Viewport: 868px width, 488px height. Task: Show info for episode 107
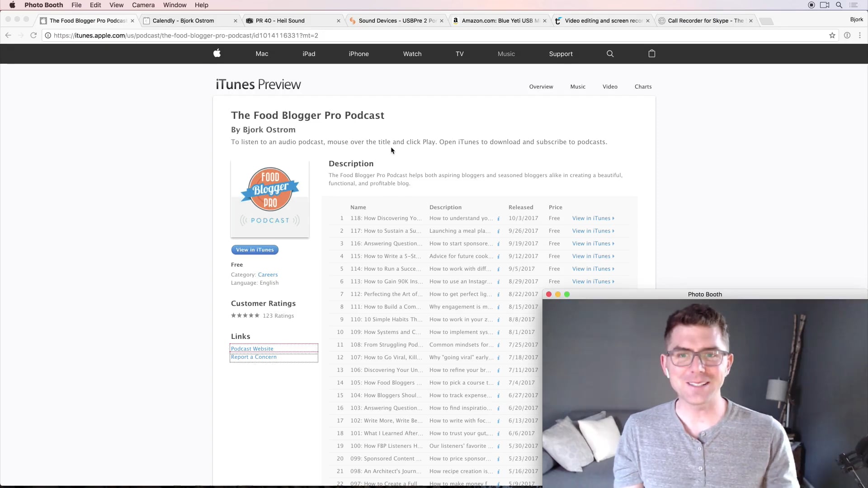click(x=498, y=357)
